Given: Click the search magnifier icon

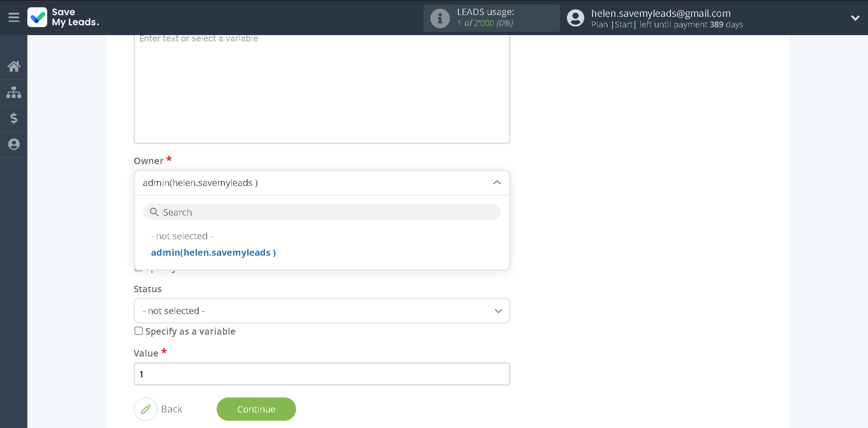Looking at the screenshot, I should [x=154, y=212].
